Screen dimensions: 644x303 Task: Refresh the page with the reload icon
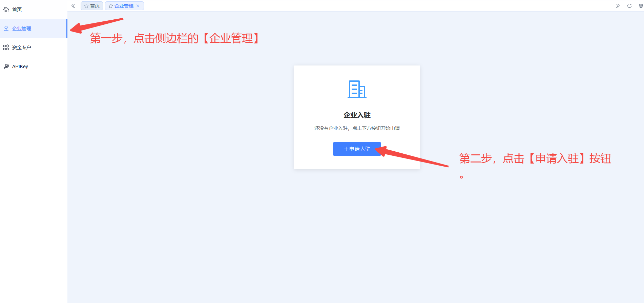pos(629,6)
